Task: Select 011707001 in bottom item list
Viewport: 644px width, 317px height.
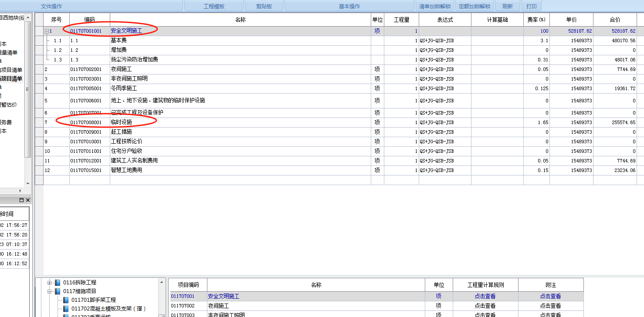Action: (188, 296)
